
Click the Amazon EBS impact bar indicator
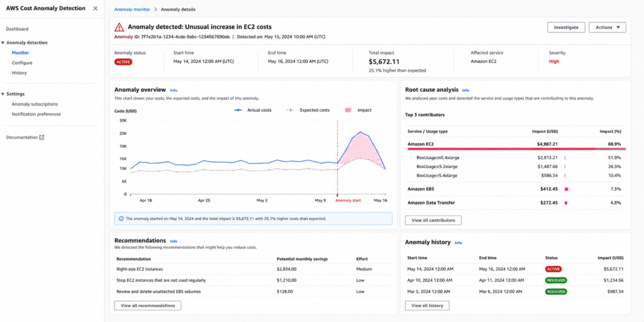[566, 189]
